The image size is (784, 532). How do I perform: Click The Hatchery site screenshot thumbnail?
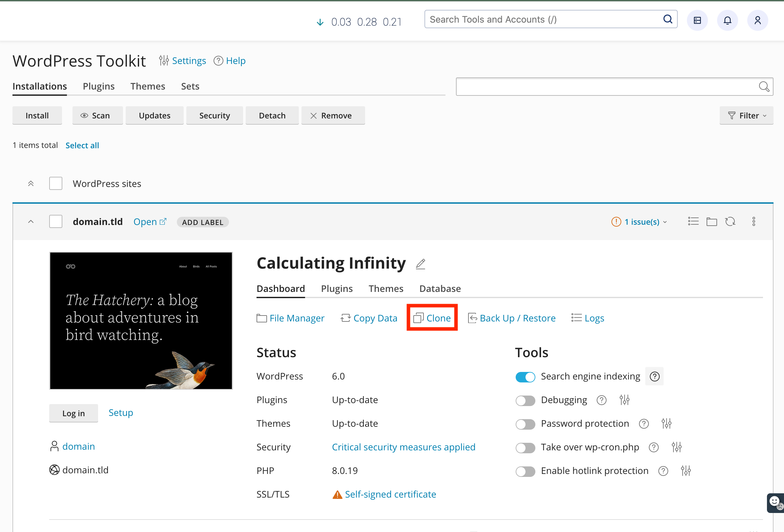pos(141,321)
